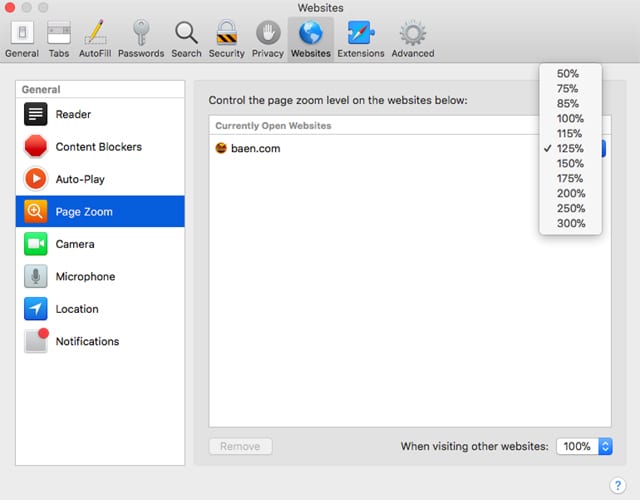Switch to the Security preferences pane
The height and width of the screenshot is (500, 640).
tap(226, 38)
